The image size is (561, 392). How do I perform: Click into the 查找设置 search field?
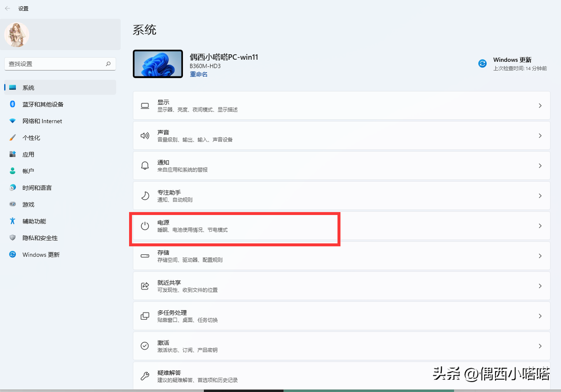(60, 64)
